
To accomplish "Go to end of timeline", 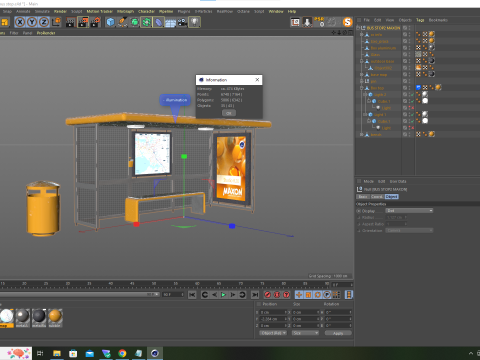I will point(255,295).
